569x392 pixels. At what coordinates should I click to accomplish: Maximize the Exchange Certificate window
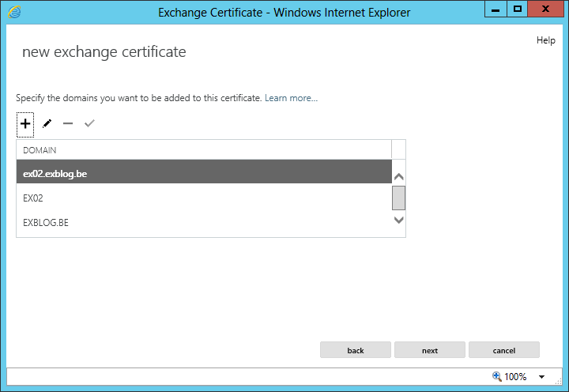(x=518, y=9)
